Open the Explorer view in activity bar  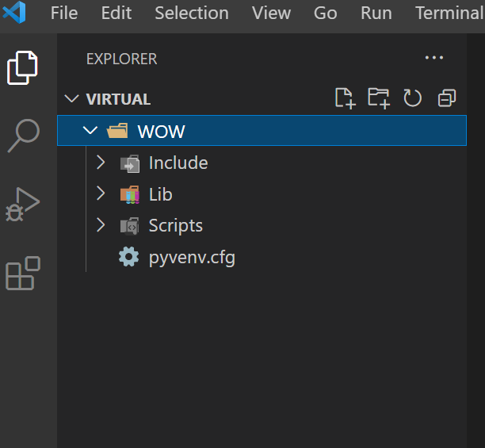tap(22, 67)
